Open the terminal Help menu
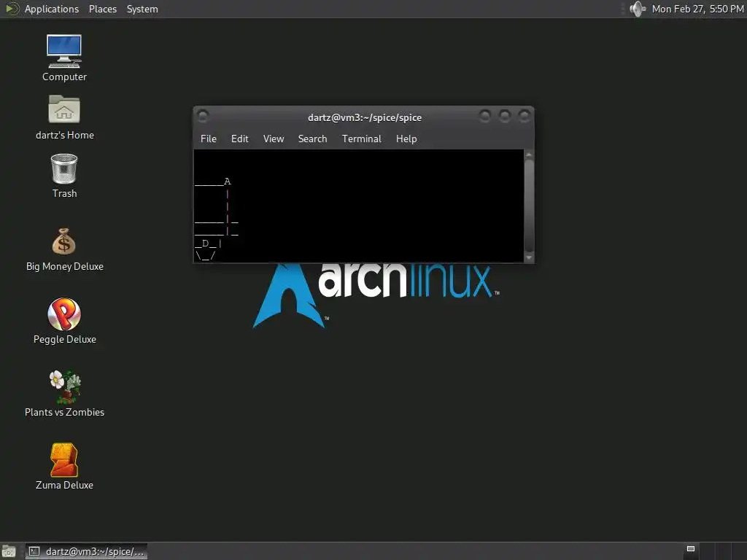The image size is (747, 560). [x=406, y=139]
